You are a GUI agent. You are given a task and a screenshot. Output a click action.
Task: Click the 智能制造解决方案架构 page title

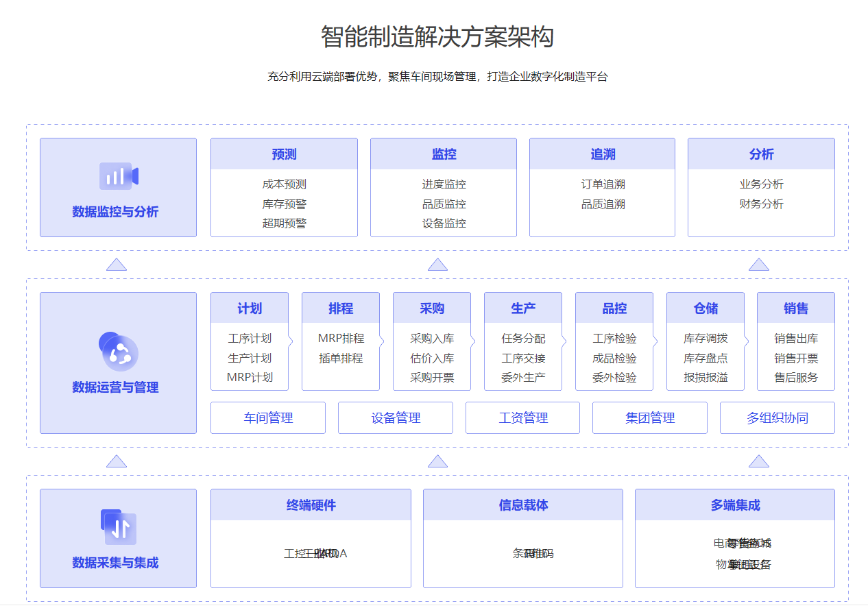pos(437,36)
